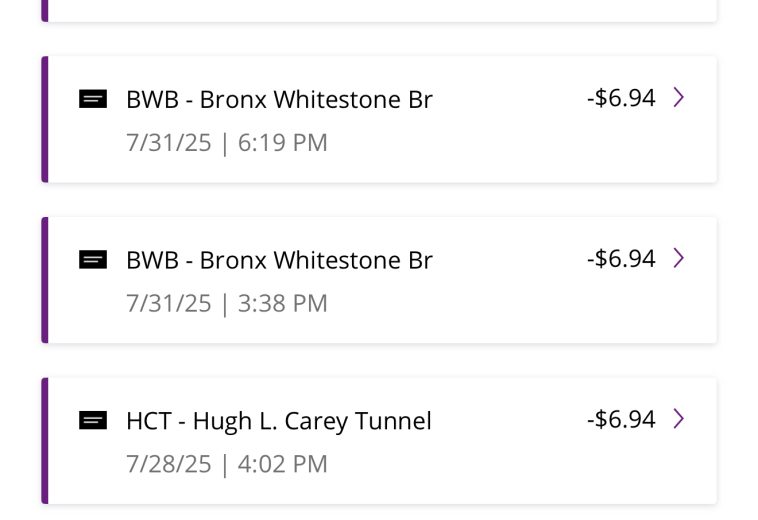Click the purple edge bar of the topmost partial card
This screenshot has width=758, height=520.
[x=45, y=9]
